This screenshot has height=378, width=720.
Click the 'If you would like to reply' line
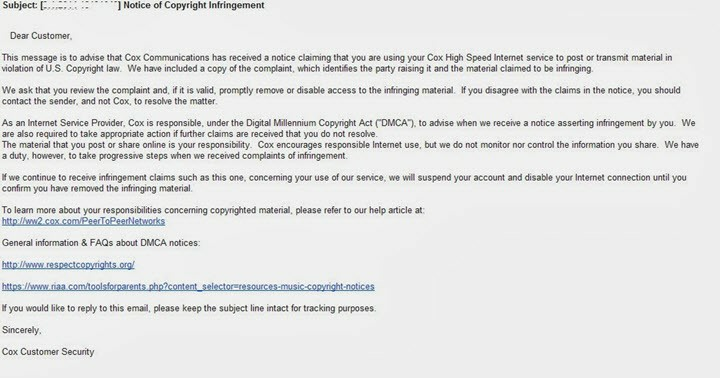pyautogui.click(x=189, y=308)
